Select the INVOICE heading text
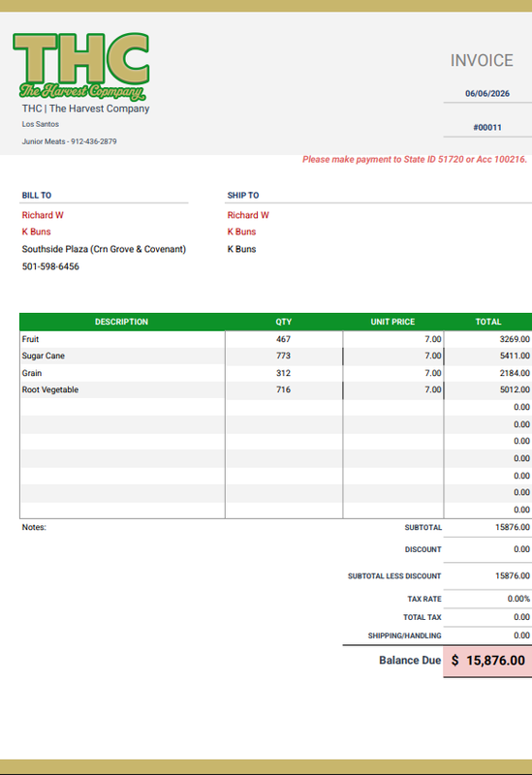 482,60
